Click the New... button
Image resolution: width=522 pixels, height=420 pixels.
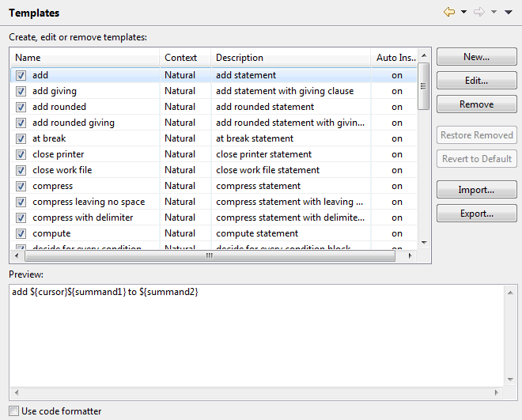coord(476,57)
